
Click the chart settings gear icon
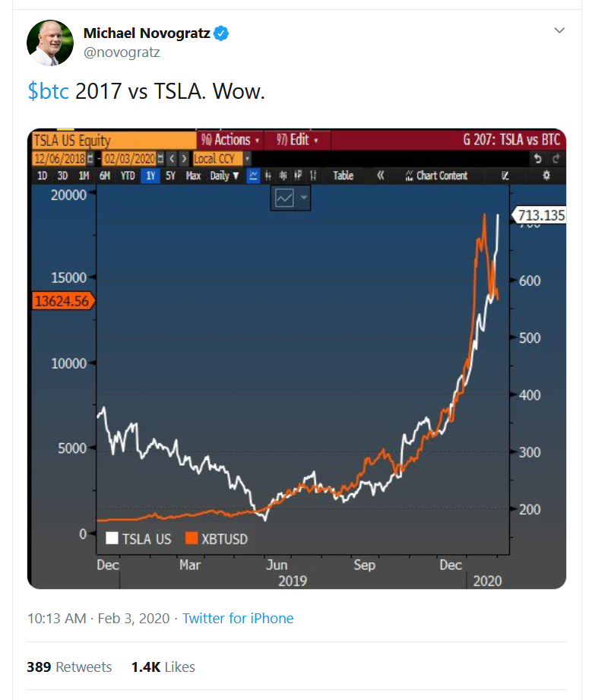tap(546, 176)
